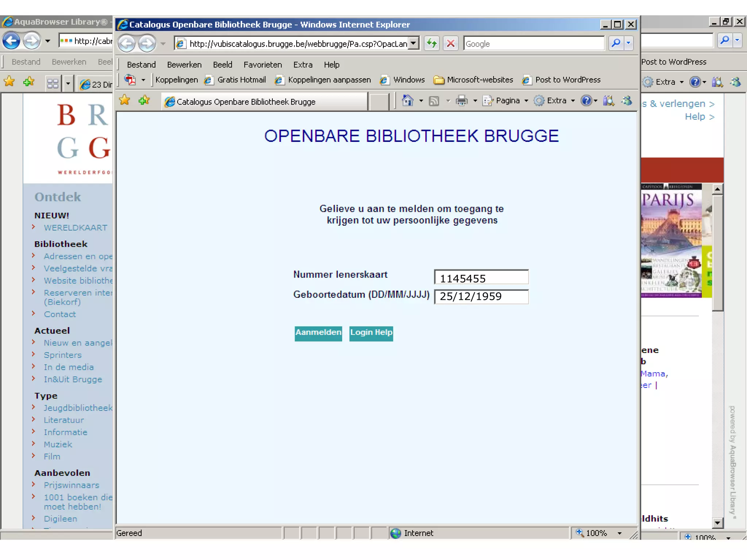Open the Favorites Center star icon

pos(125,100)
